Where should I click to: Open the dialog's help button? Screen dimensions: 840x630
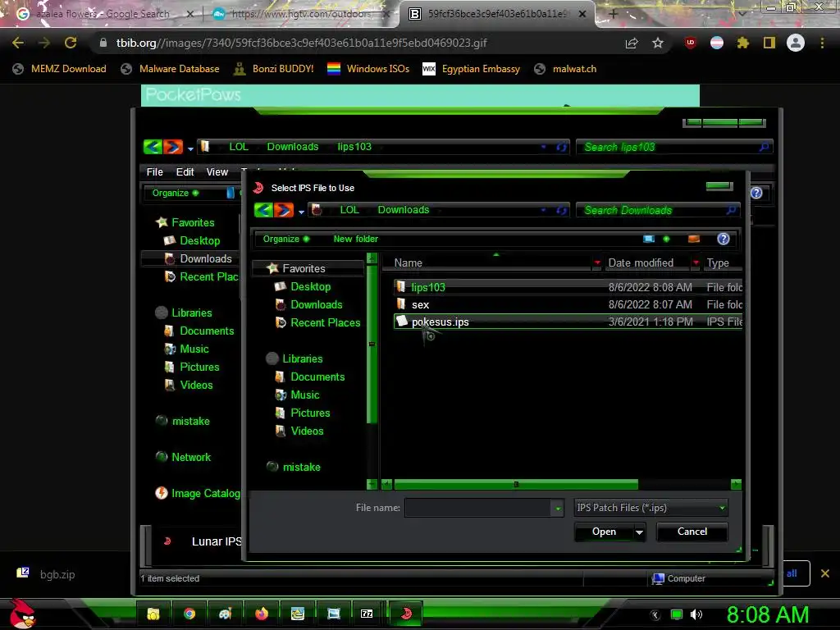(724, 239)
